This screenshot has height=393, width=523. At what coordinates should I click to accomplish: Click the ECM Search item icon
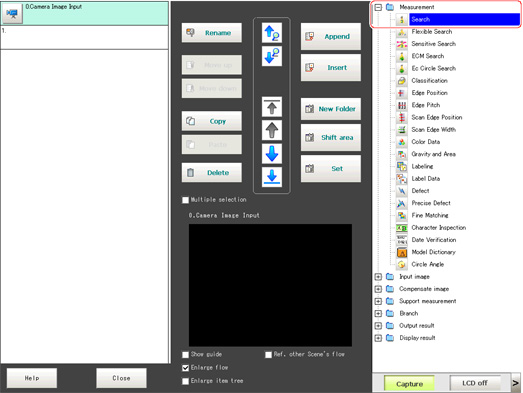click(402, 56)
